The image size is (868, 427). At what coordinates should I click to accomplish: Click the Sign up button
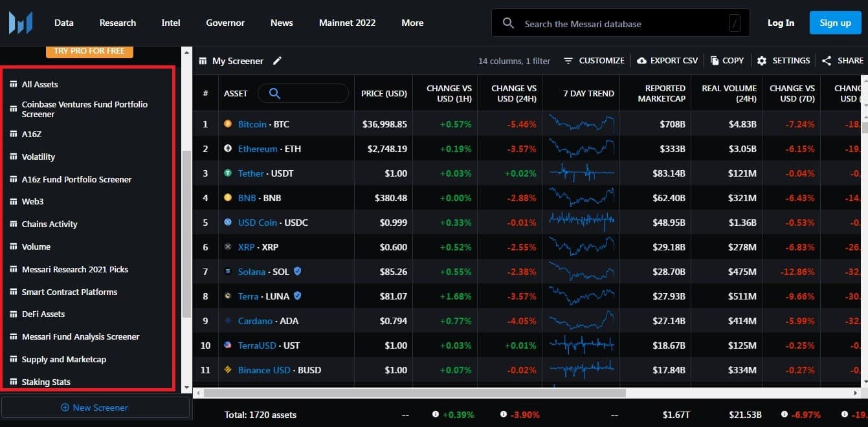click(x=835, y=23)
